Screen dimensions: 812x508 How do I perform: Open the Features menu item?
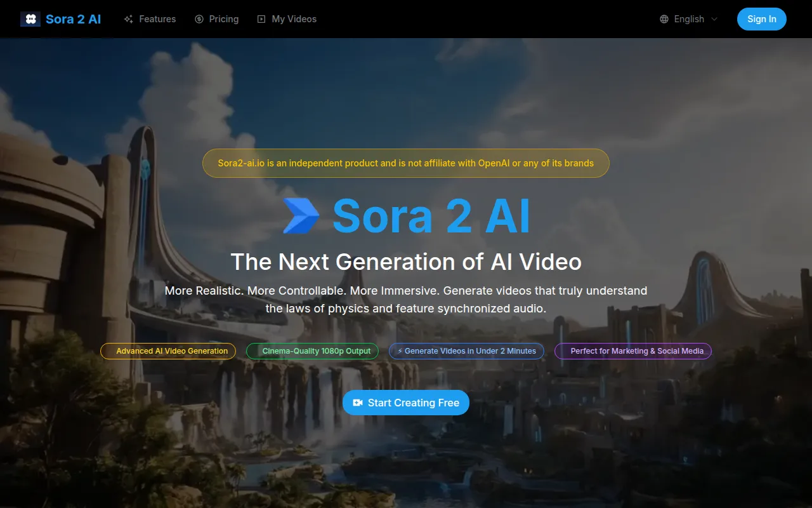(157, 19)
